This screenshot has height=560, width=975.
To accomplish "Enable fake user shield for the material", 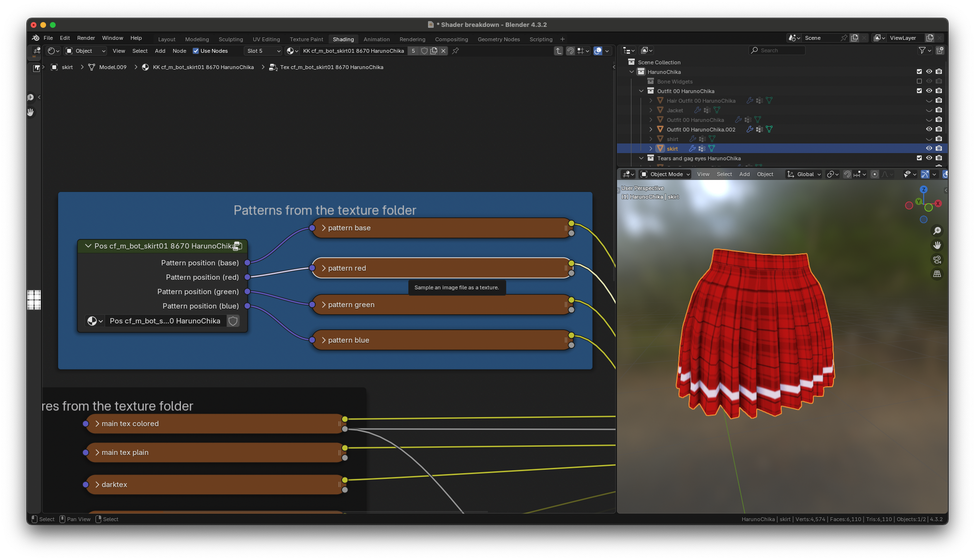I will point(424,51).
